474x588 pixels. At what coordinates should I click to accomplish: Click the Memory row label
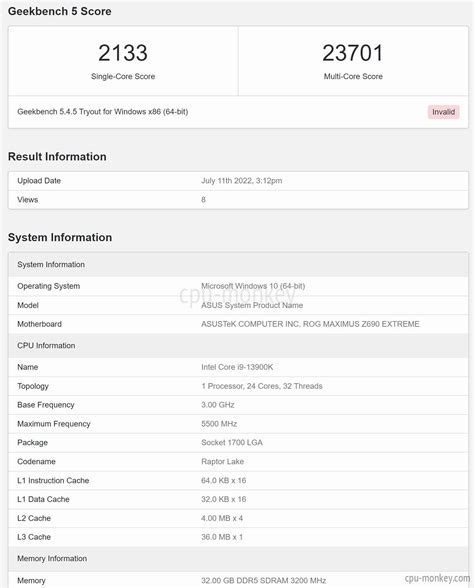click(32, 581)
